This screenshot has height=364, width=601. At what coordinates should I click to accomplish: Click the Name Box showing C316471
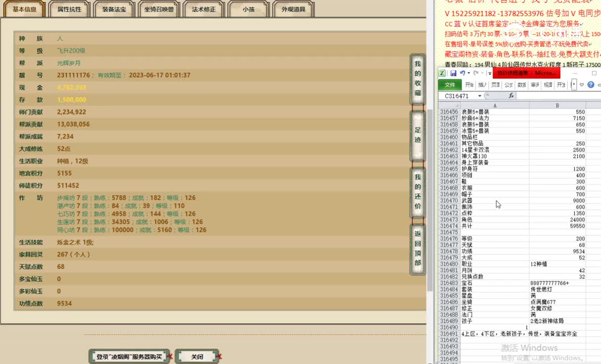pyautogui.click(x=458, y=96)
